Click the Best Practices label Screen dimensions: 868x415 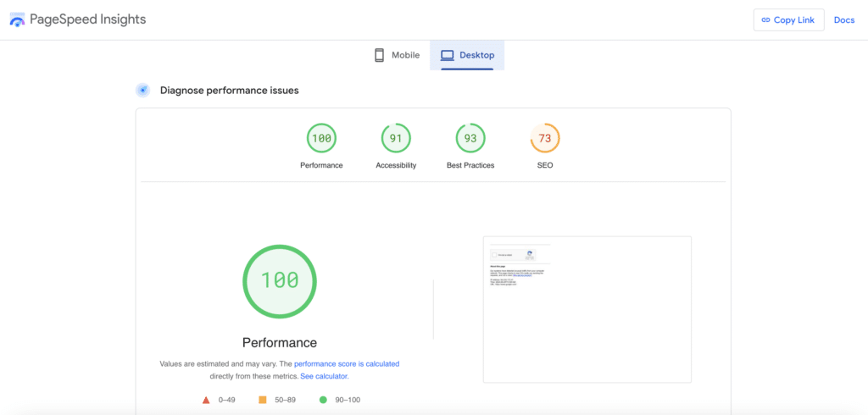tap(470, 165)
